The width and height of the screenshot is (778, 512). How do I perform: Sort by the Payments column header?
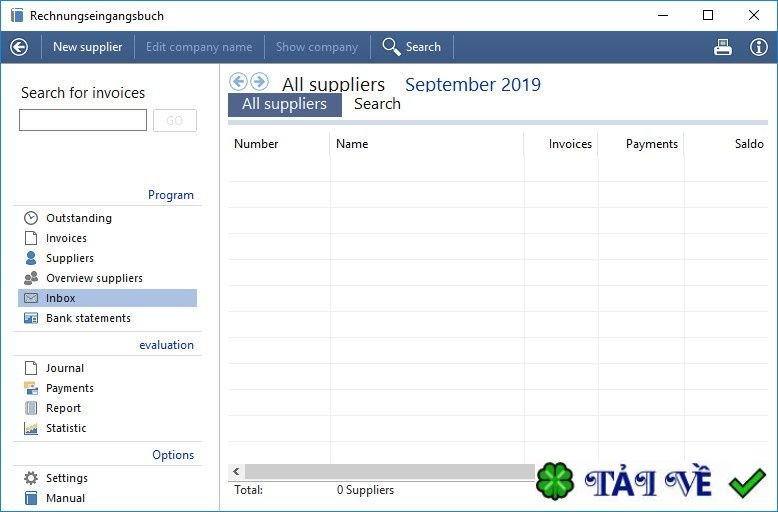tap(651, 144)
